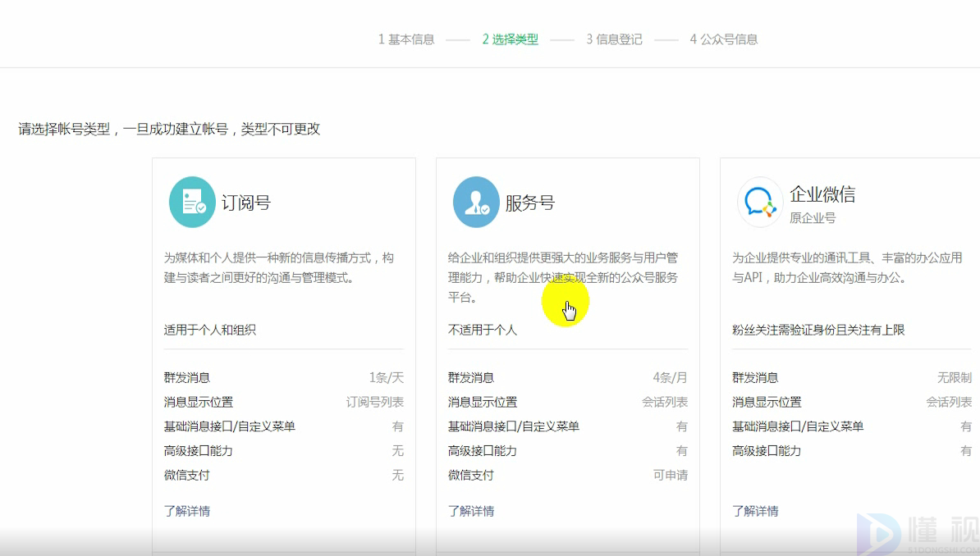Open 了解详情 link under 订阅号
980x556 pixels.
click(187, 511)
